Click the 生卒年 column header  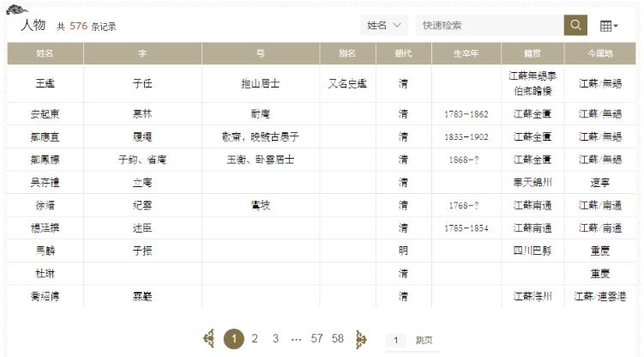coord(466,53)
